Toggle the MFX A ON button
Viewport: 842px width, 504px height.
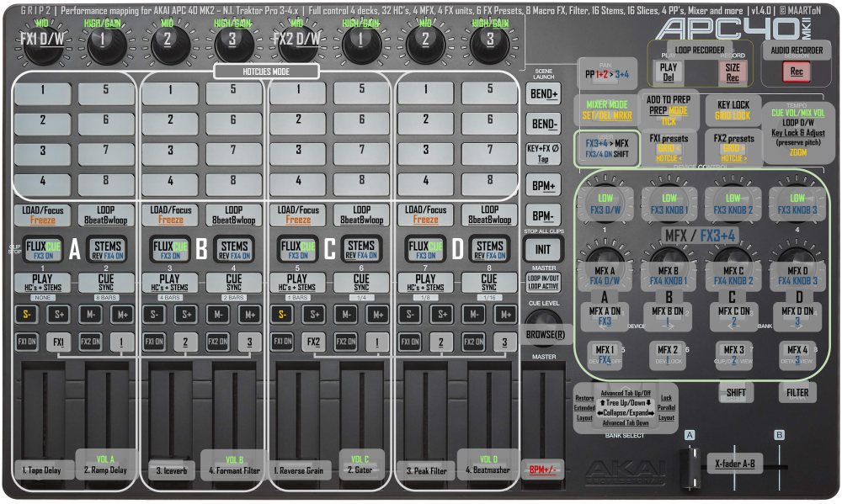[x=605, y=316]
